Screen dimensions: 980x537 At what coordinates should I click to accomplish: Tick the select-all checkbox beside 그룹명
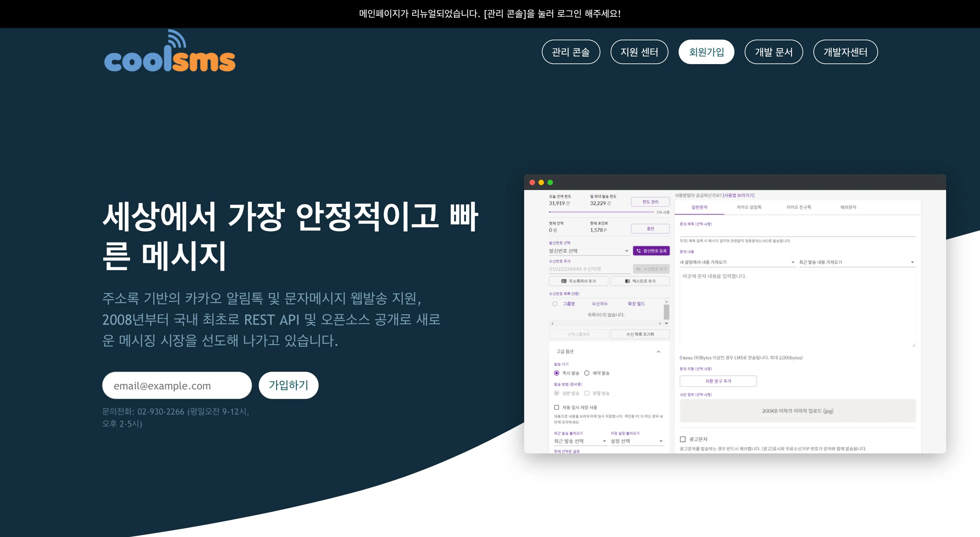click(x=555, y=304)
